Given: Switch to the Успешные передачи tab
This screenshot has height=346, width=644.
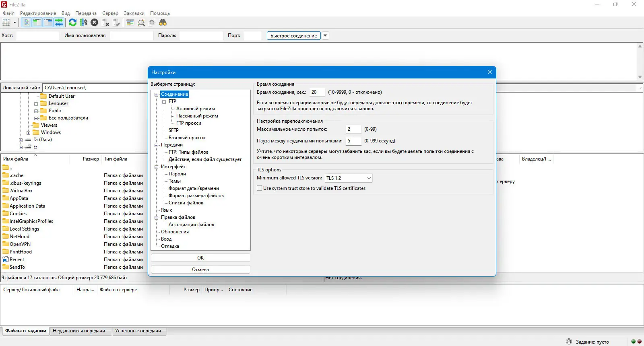Looking at the screenshot, I should pyautogui.click(x=138, y=331).
